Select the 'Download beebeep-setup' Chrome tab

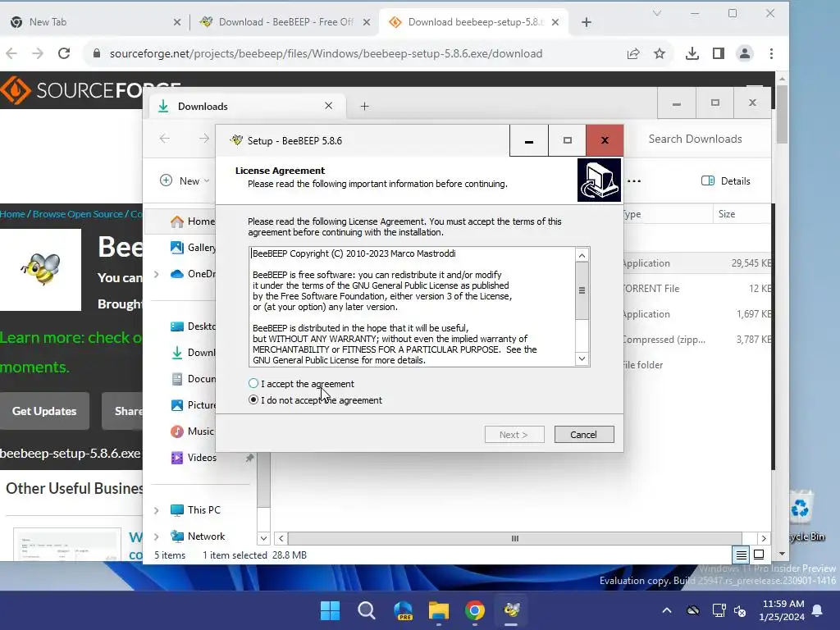(474, 22)
